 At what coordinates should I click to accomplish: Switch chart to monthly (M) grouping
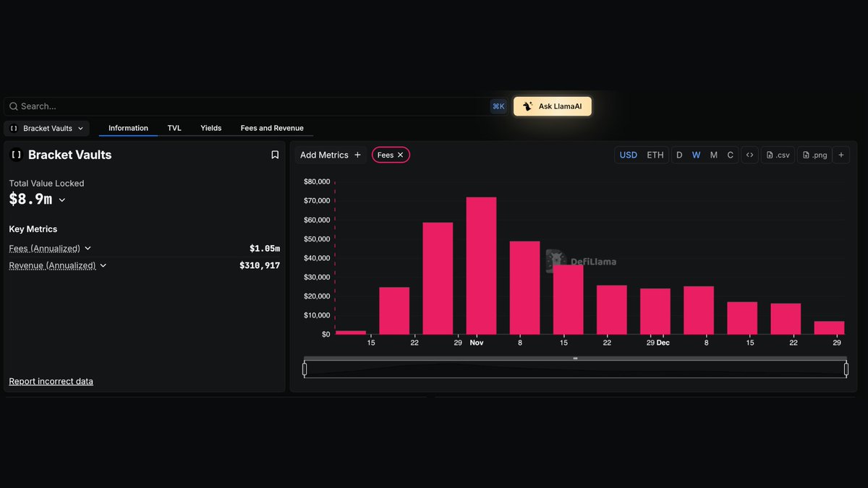(714, 155)
